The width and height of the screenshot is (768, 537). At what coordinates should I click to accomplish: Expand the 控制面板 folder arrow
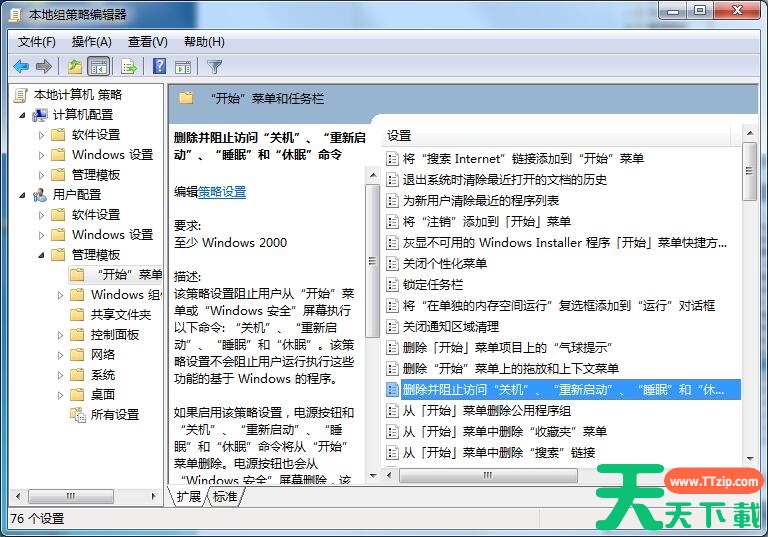pos(61,335)
